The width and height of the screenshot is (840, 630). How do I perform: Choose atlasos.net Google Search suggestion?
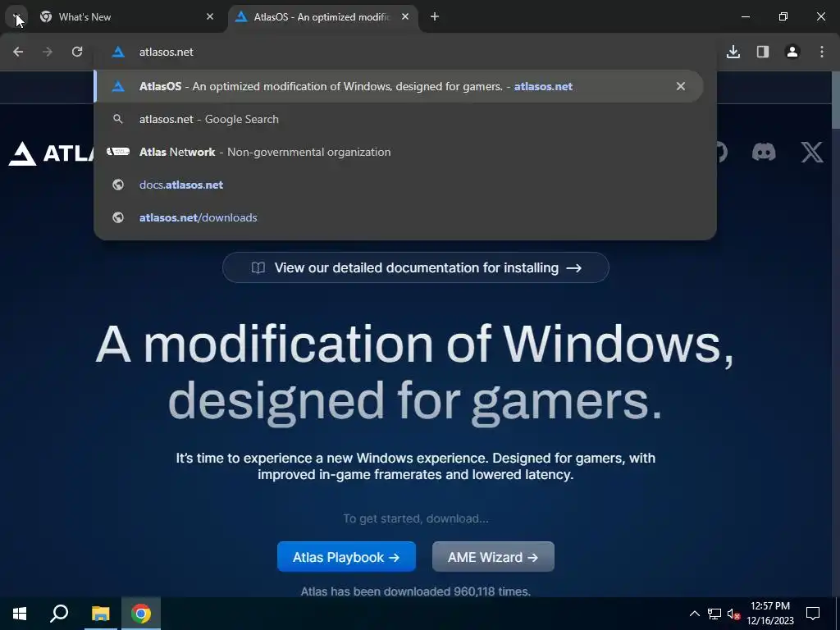399,120
